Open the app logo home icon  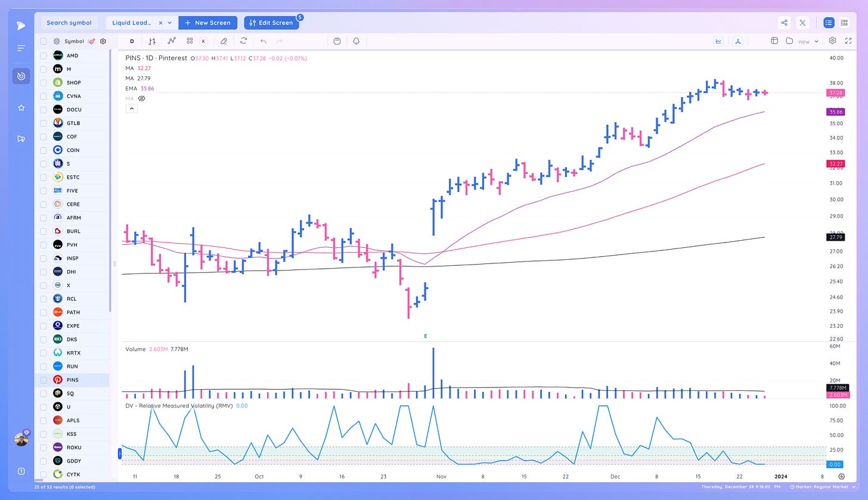21,26
